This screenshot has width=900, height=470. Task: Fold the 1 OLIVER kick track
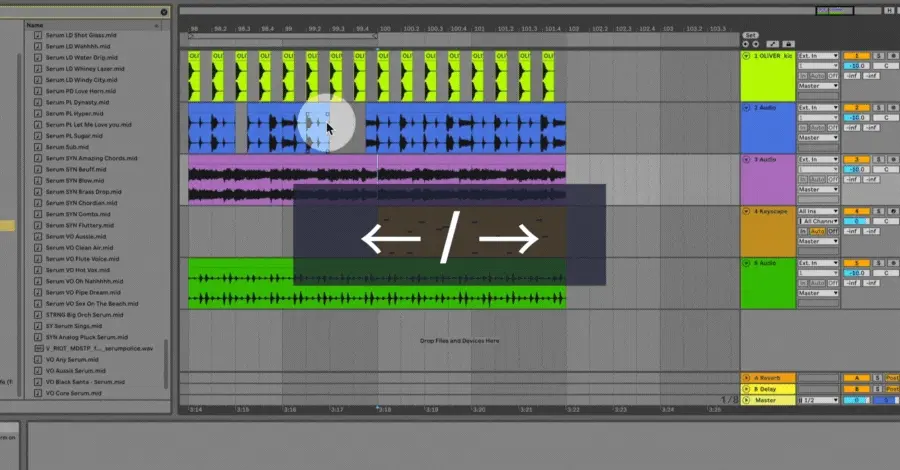(x=746, y=56)
